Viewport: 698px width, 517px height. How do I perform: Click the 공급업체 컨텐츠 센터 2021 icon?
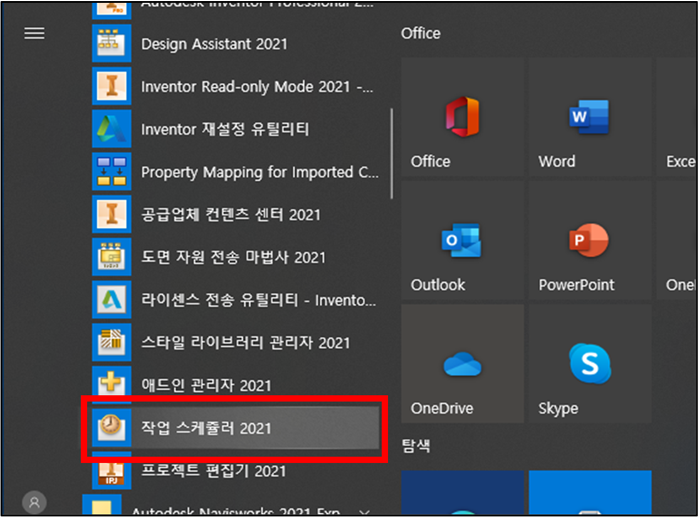pyautogui.click(x=111, y=214)
